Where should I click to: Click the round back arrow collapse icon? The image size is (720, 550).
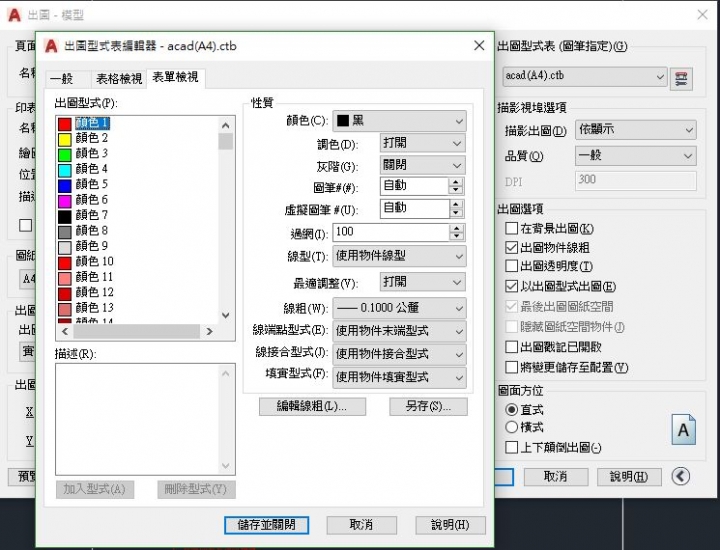(681, 476)
